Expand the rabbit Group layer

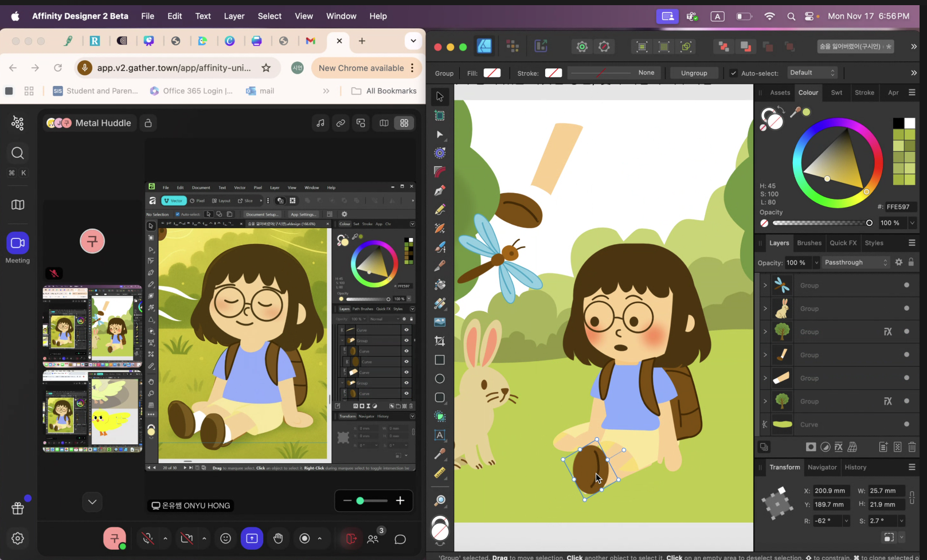click(765, 308)
